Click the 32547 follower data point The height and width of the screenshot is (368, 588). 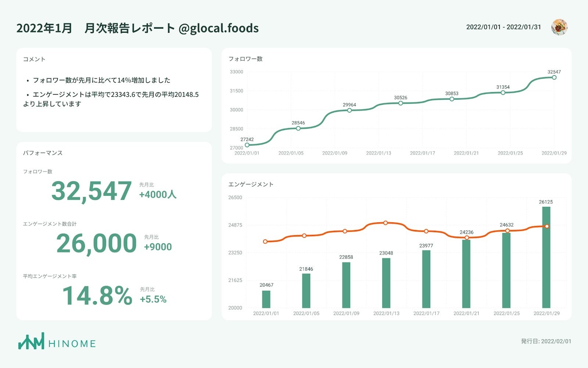554,77
